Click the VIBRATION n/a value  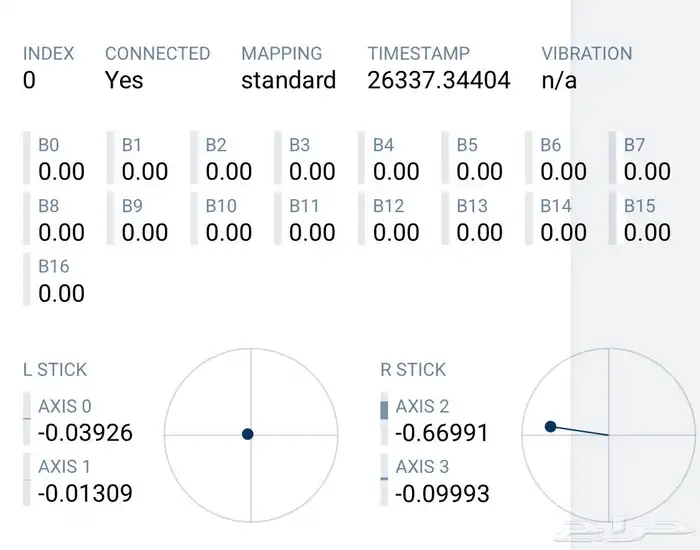click(x=559, y=80)
